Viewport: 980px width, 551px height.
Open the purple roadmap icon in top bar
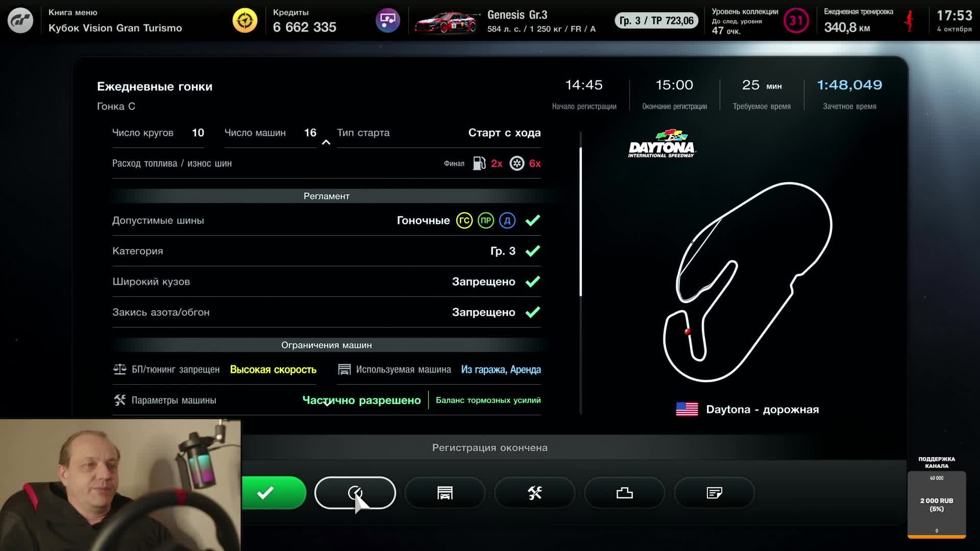(x=389, y=20)
